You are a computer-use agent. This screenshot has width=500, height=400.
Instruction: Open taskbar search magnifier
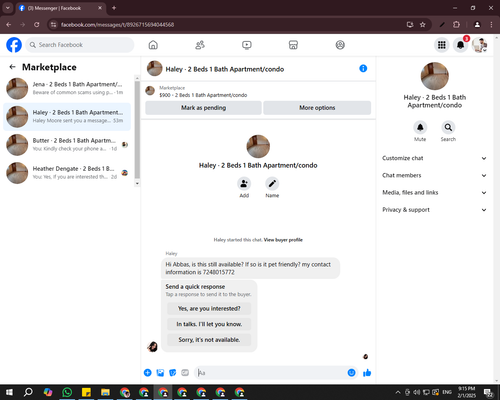tap(28, 392)
